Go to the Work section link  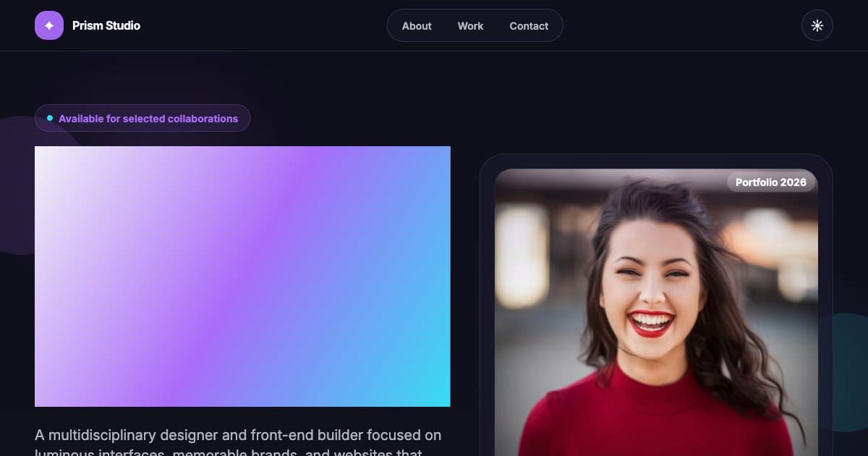click(470, 25)
